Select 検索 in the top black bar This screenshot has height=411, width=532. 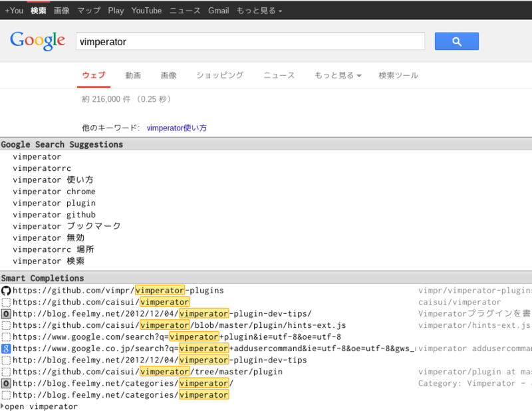(38, 11)
